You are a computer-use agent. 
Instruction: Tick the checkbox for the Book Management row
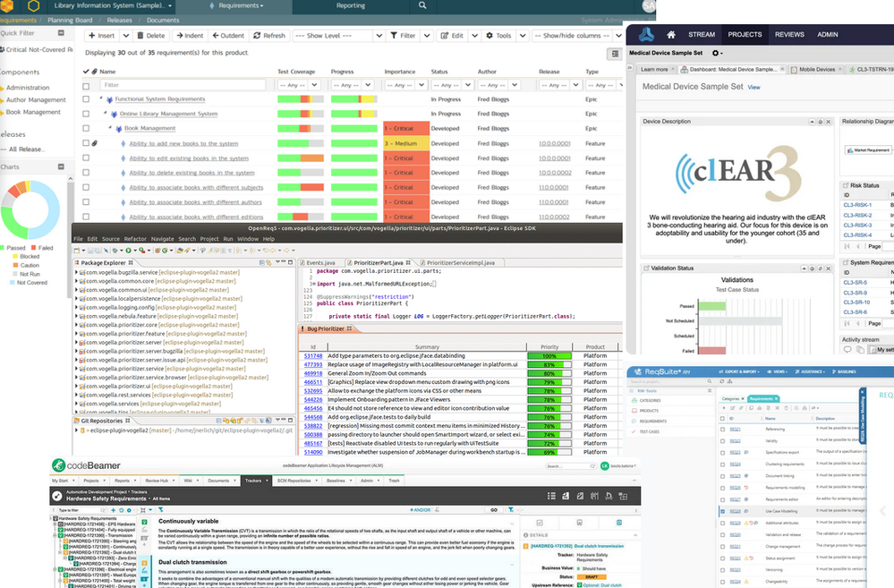click(86, 128)
